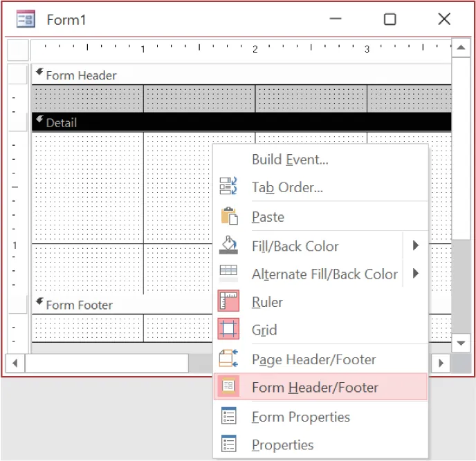The height and width of the screenshot is (461, 476).
Task: Click the Page Header/Footer icon
Action: coord(228,359)
